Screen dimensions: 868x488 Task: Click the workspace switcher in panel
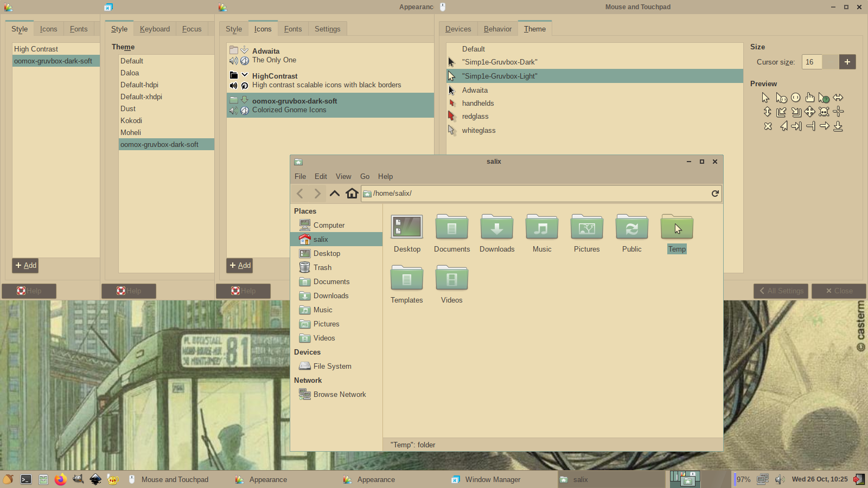[x=700, y=479]
